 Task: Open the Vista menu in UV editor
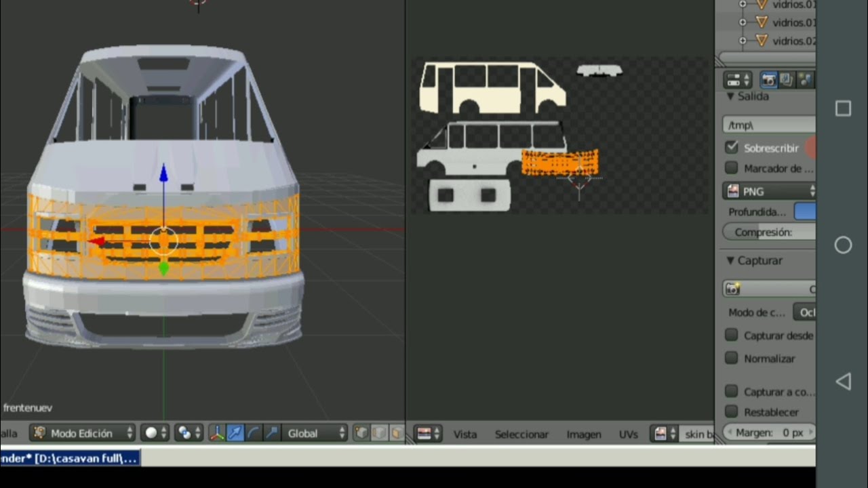(x=465, y=434)
